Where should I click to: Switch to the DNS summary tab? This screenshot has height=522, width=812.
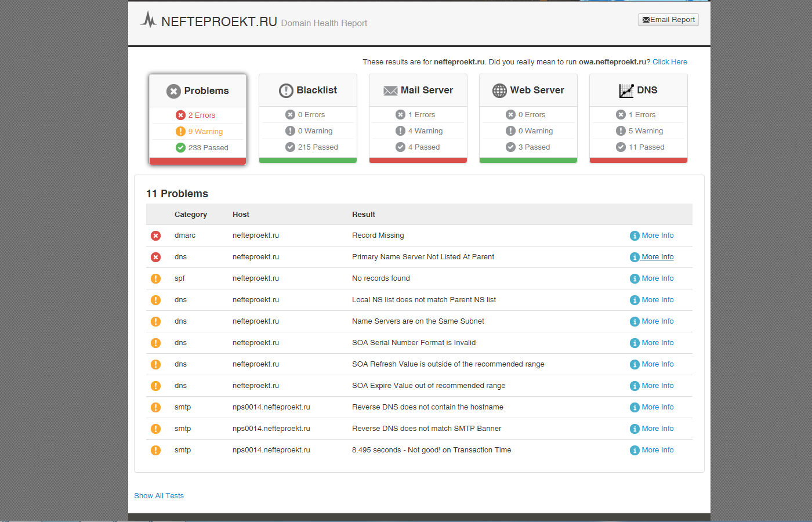(x=639, y=90)
